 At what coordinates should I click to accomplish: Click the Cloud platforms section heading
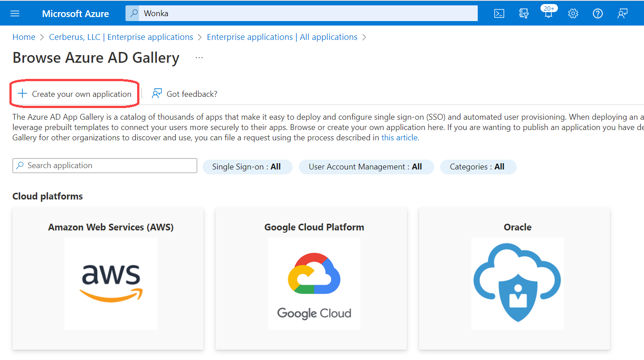pyautogui.click(x=48, y=196)
